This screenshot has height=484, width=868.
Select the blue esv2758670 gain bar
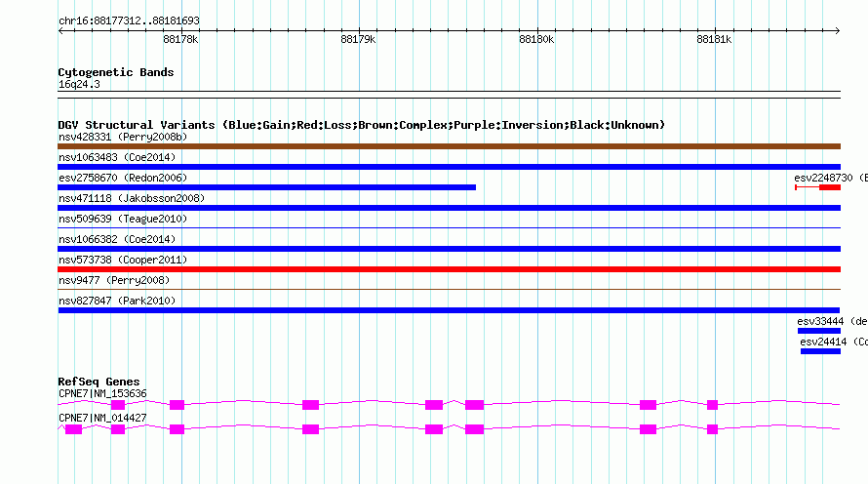tap(267, 187)
